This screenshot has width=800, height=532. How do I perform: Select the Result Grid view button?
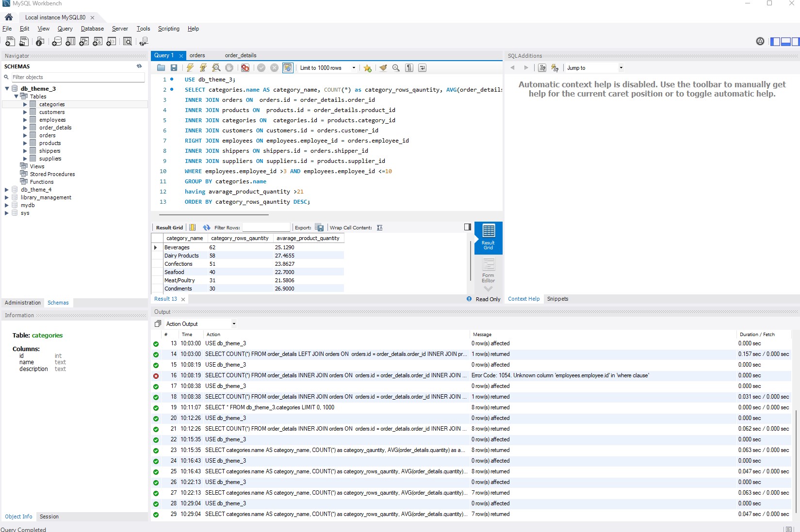click(488, 238)
